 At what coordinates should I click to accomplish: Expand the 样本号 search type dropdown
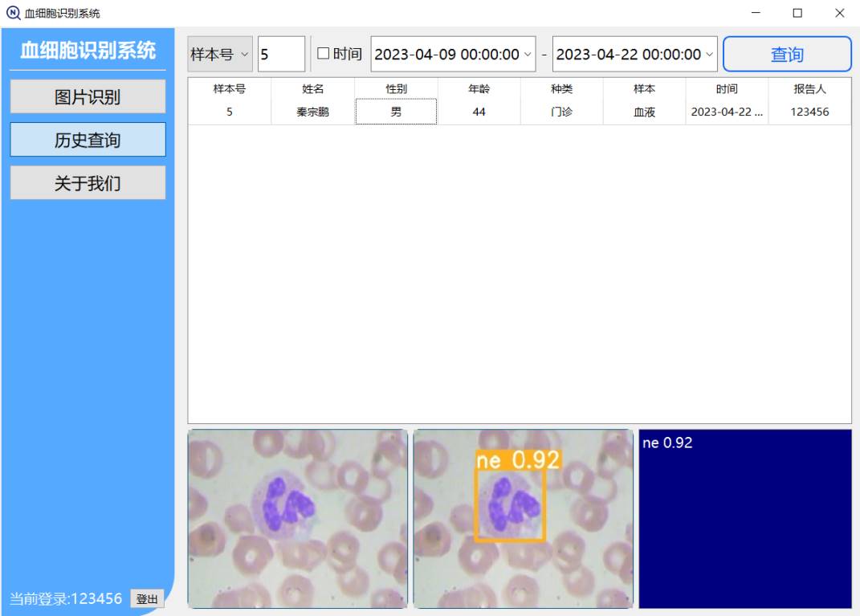point(220,54)
